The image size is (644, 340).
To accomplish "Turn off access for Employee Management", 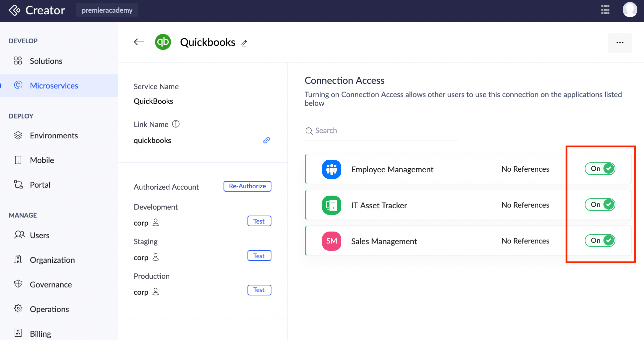I will 600,169.
